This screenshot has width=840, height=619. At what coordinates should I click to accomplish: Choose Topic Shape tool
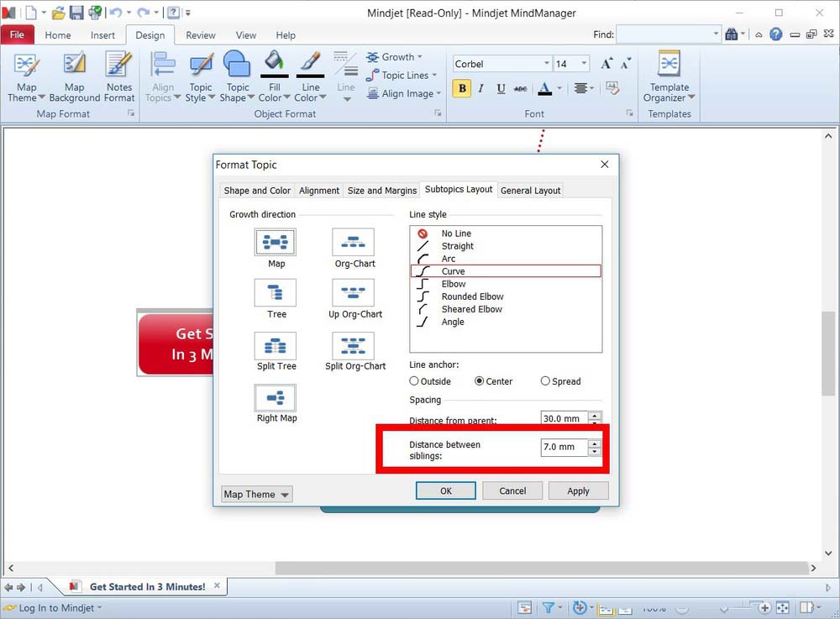point(236,77)
